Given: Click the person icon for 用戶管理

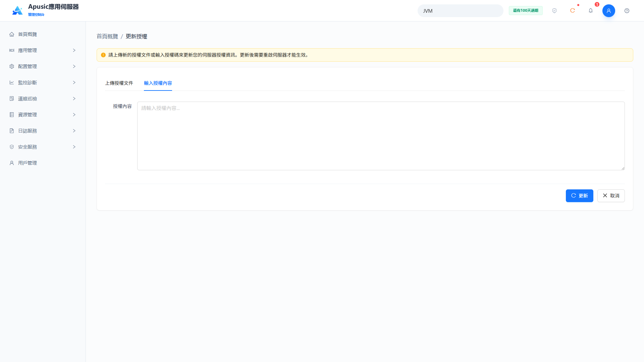Looking at the screenshot, I should [x=12, y=163].
